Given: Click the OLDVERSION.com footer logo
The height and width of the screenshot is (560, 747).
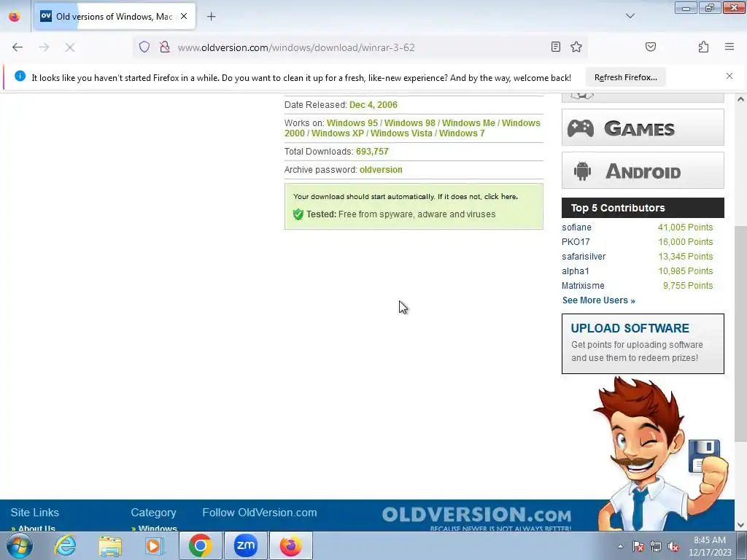Looking at the screenshot, I should coord(476,514).
